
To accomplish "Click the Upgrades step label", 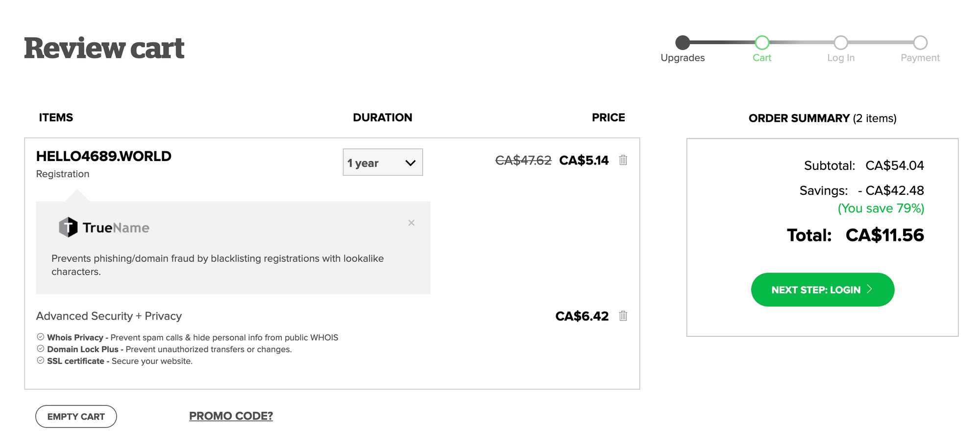I will 683,58.
